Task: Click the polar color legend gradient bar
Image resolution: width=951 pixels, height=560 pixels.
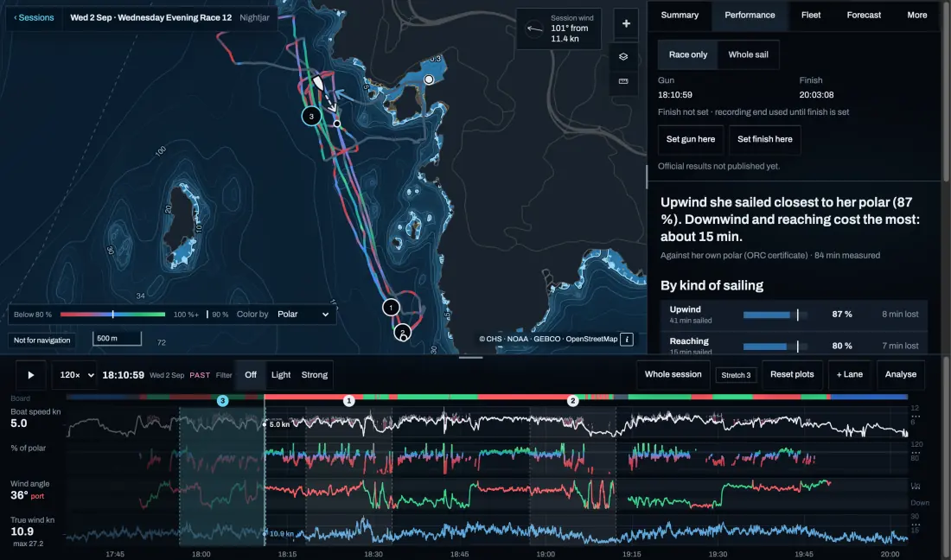Action: click(112, 315)
